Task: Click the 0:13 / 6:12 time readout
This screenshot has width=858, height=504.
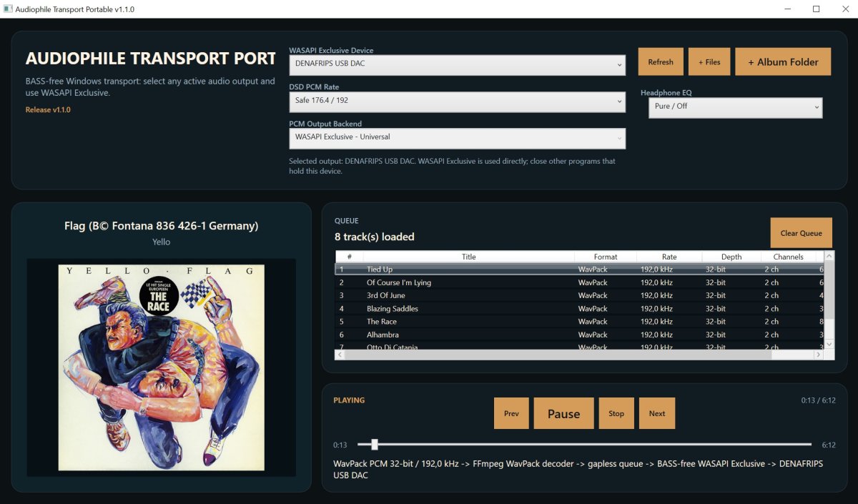Action: pyautogui.click(x=818, y=400)
